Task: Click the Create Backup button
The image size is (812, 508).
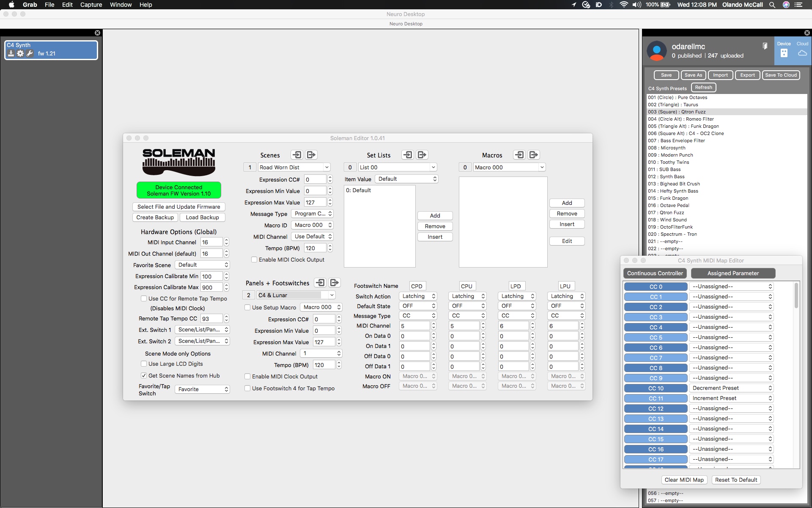Action: (x=155, y=217)
